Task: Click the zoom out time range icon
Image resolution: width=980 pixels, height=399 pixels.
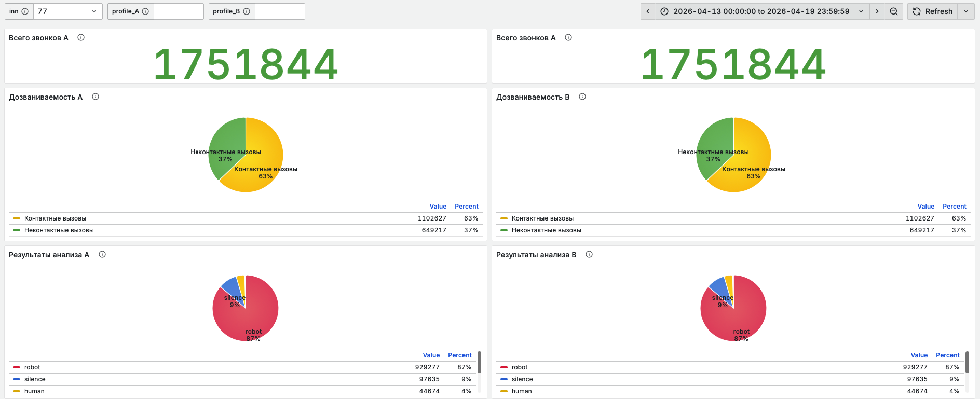Action: [894, 11]
